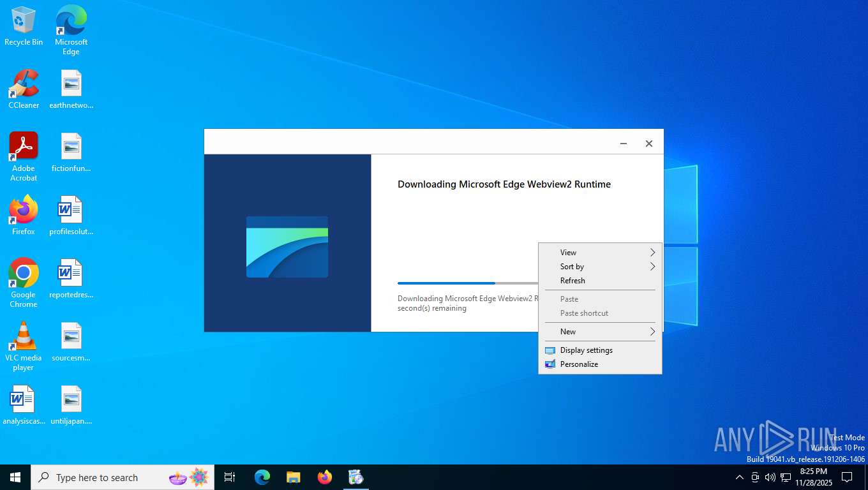This screenshot has height=490, width=868.
Task: Click the download progress bar
Action: (468, 283)
